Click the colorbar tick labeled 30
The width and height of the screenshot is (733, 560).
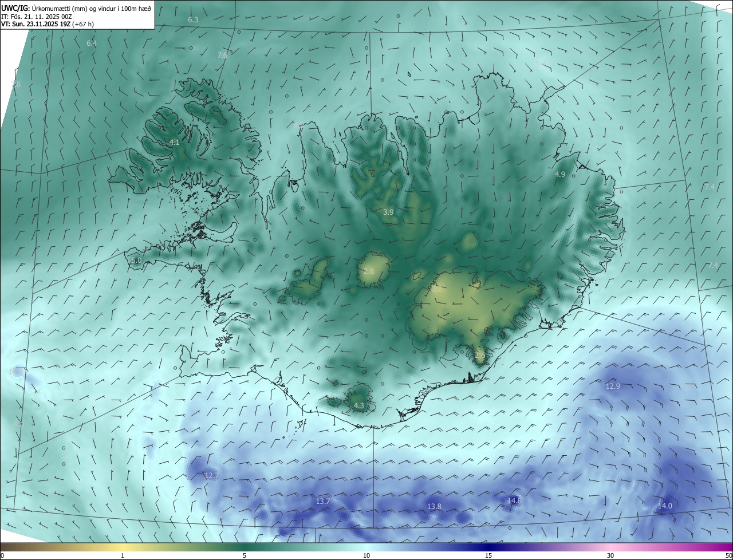(x=610, y=555)
